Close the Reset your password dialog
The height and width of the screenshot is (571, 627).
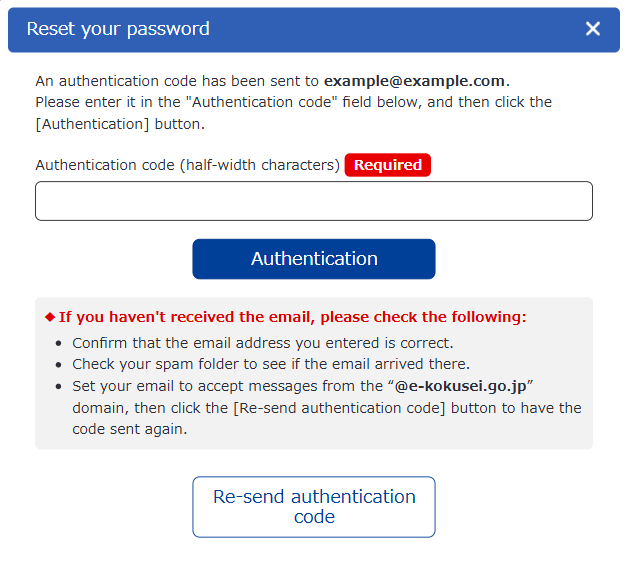pyautogui.click(x=593, y=29)
